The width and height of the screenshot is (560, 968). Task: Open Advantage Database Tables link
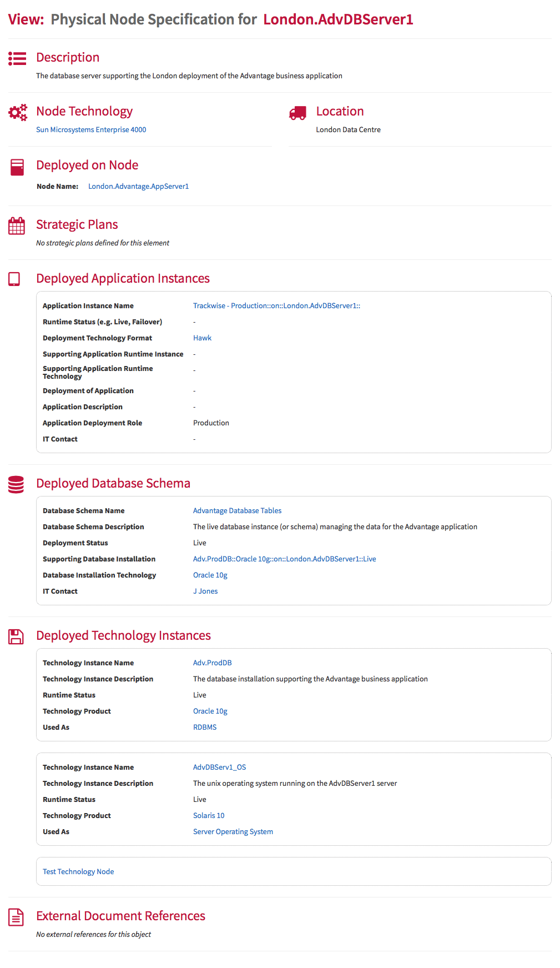tap(237, 510)
